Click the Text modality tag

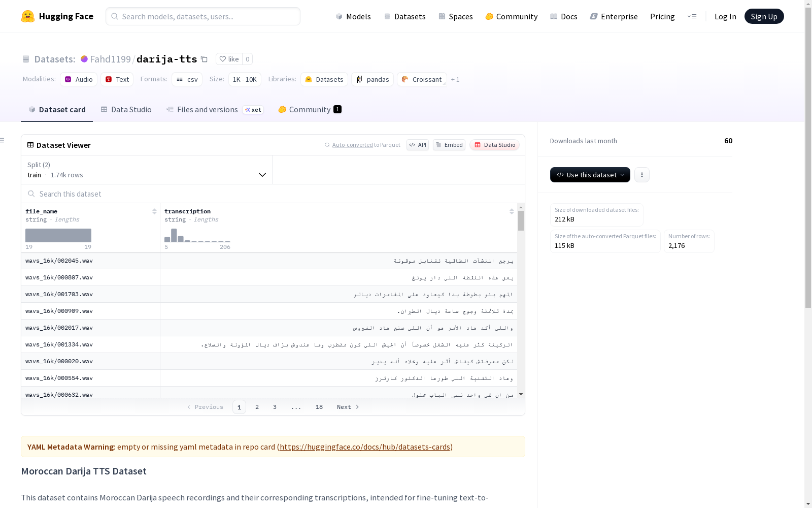coord(117,79)
